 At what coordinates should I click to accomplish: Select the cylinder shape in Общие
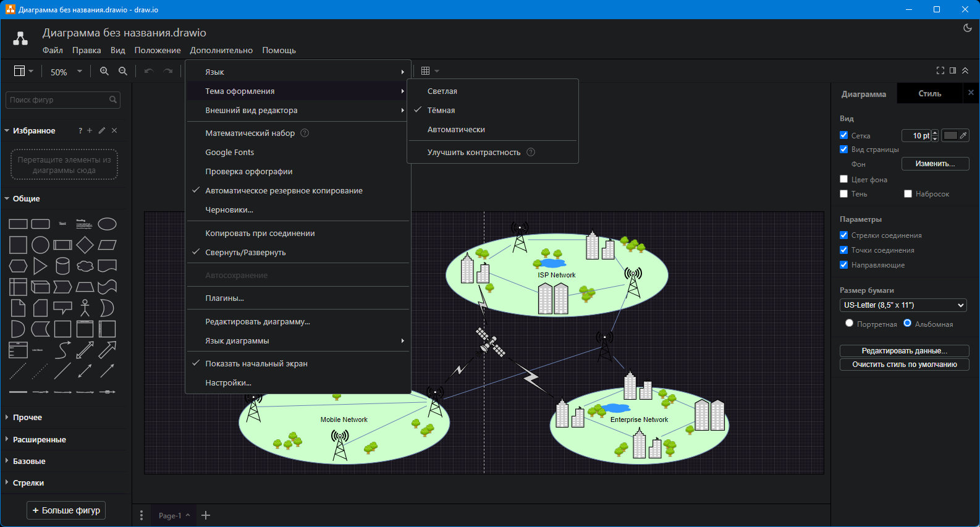point(62,266)
